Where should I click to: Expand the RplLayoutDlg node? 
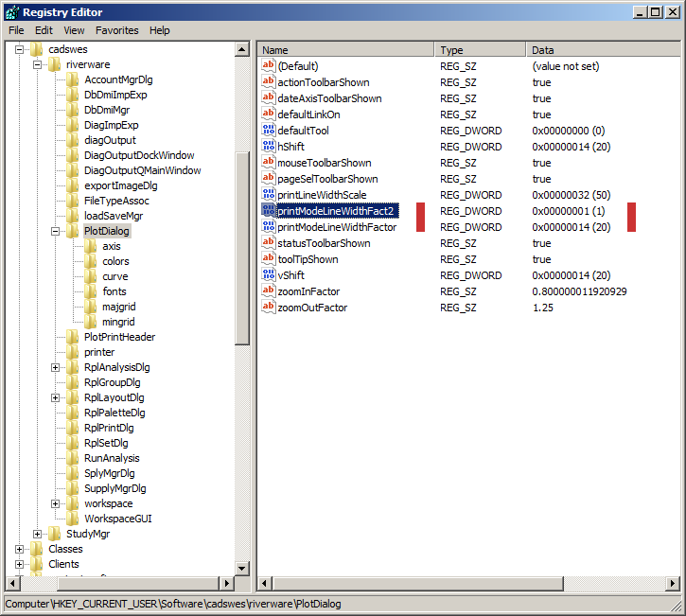click(x=55, y=397)
